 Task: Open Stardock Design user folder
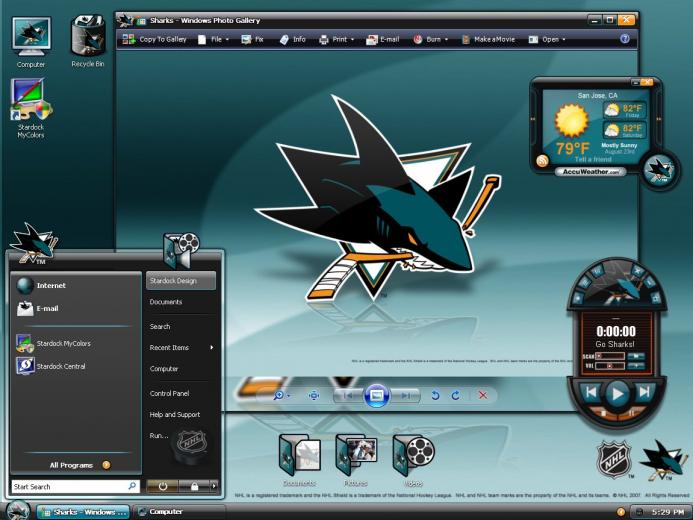click(x=181, y=281)
